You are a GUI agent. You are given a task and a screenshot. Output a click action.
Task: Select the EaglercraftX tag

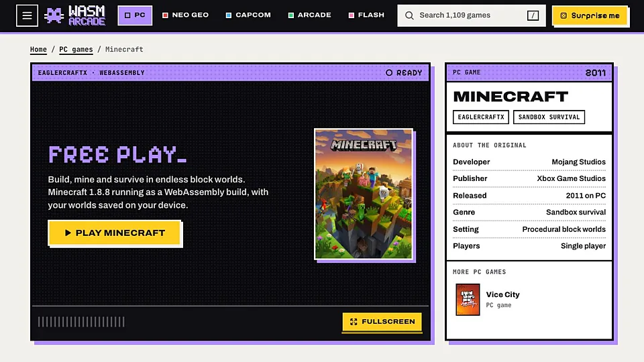[x=481, y=117]
